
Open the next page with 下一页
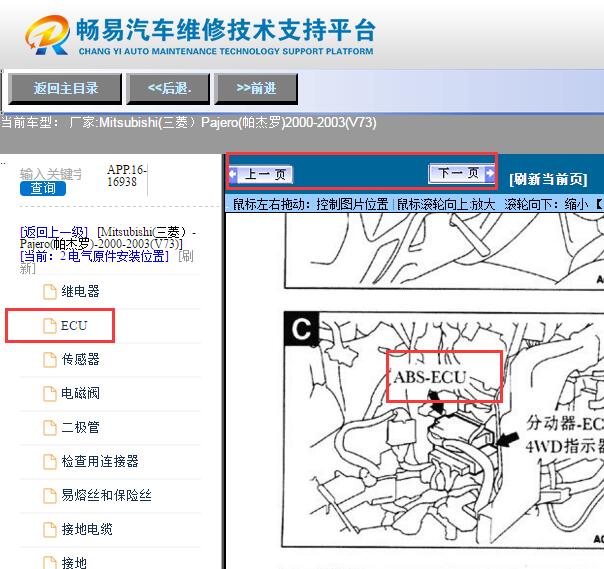click(461, 173)
